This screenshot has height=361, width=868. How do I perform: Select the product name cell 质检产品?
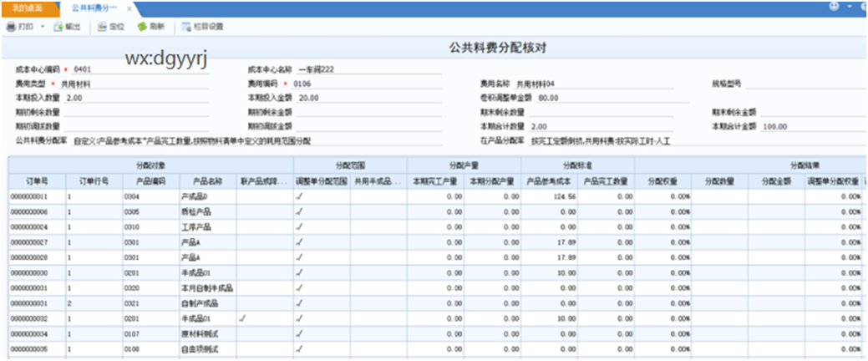click(208, 212)
